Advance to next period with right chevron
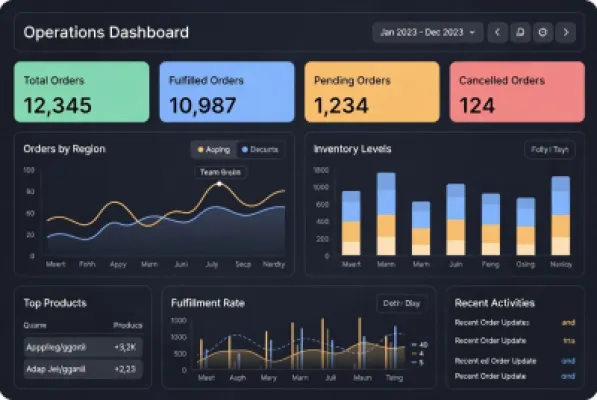 pos(566,32)
